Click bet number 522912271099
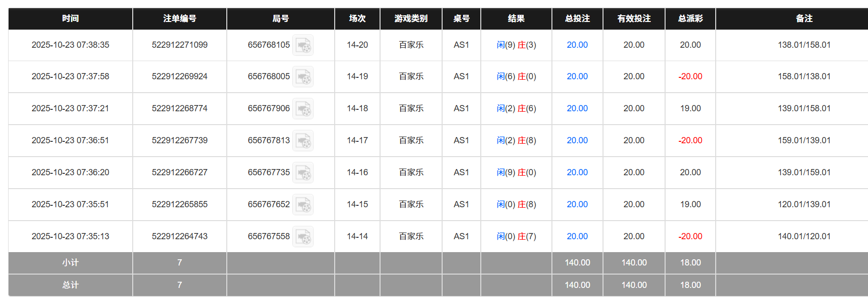This screenshot has height=297, width=868. coord(180,45)
